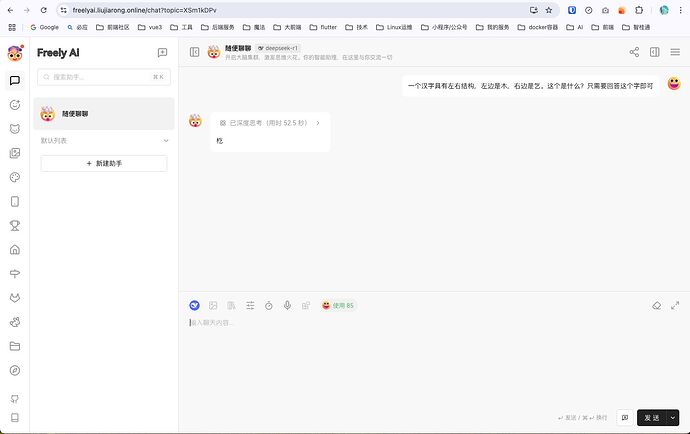Click the token usage 85 badge
This screenshot has height=434, width=690.
(338, 305)
